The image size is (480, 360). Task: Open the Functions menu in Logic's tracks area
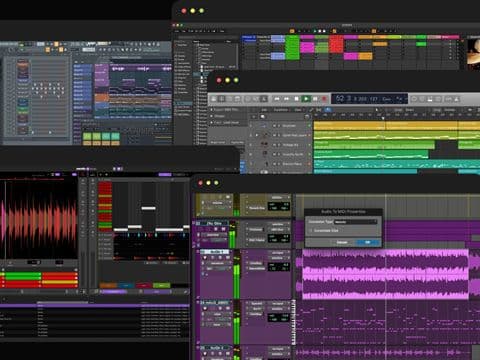tap(281, 110)
